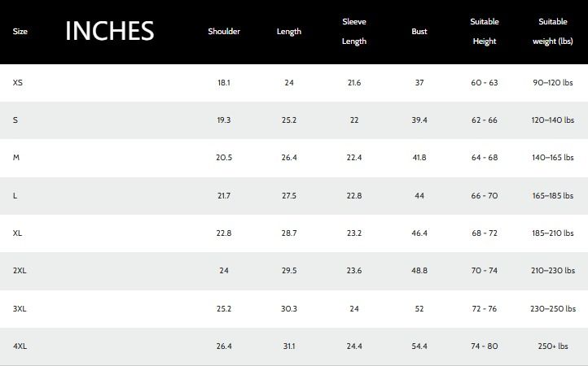Select the 2XL size row label
Image resolution: width=588 pixels, height=366 pixels.
pos(20,271)
